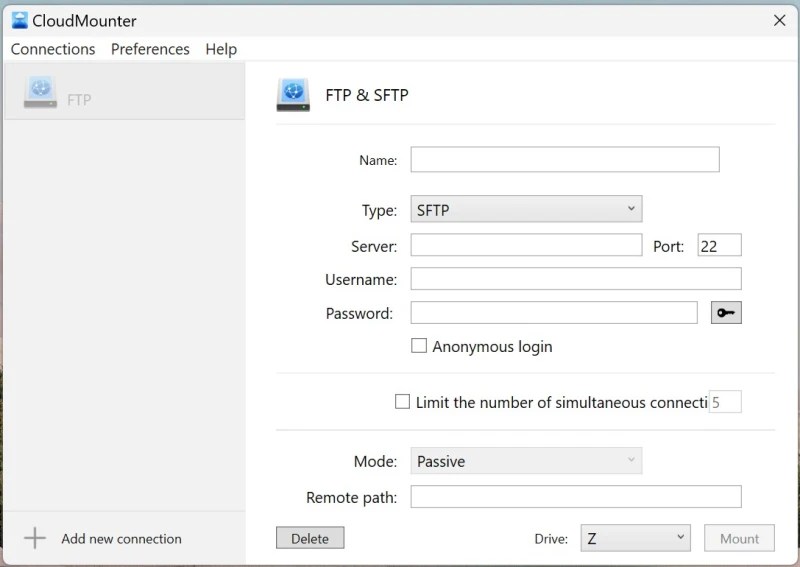
Task: Click the password key icon button
Action: pyautogui.click(x=726, y=312)
